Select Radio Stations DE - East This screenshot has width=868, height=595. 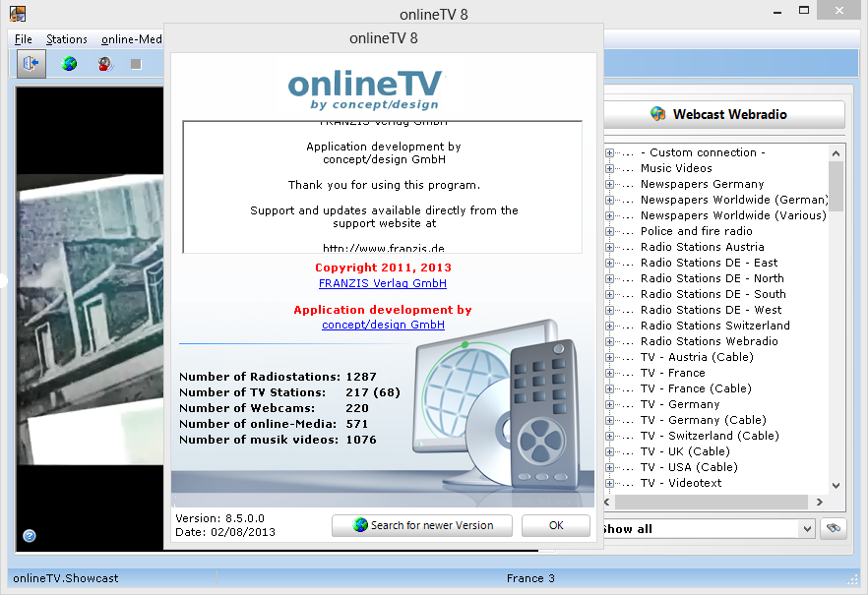click(709, 263)
